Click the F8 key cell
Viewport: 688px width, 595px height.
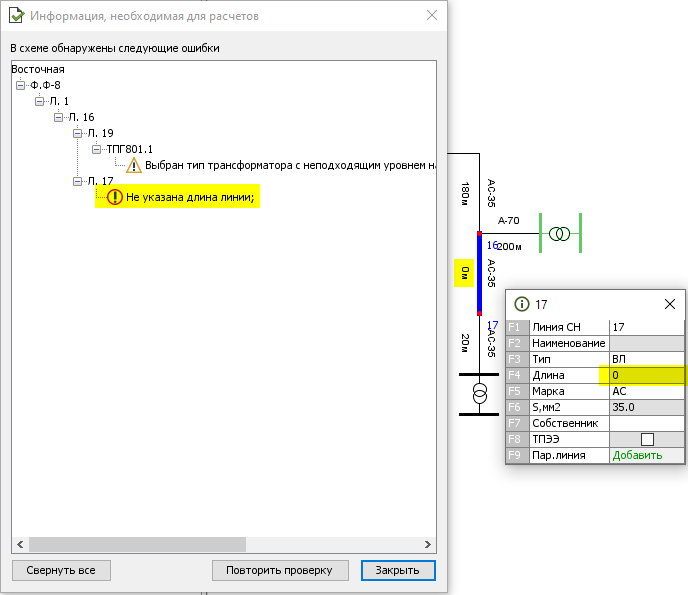pos(517,439)
